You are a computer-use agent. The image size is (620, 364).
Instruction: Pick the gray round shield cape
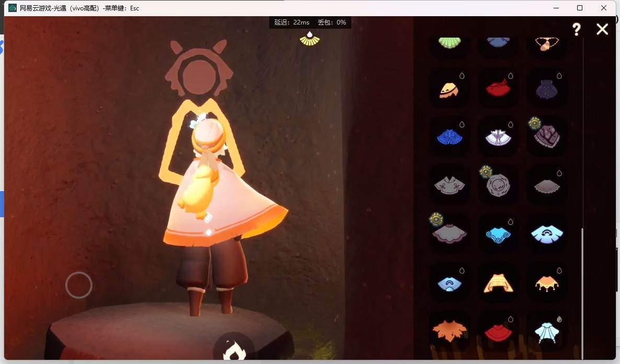point(498,185)
